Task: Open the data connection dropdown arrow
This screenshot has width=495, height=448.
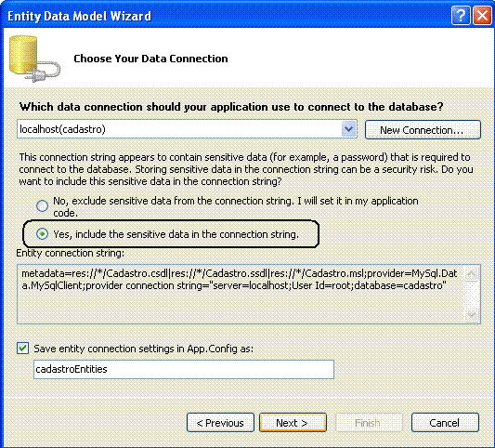Action: [348, 129]
